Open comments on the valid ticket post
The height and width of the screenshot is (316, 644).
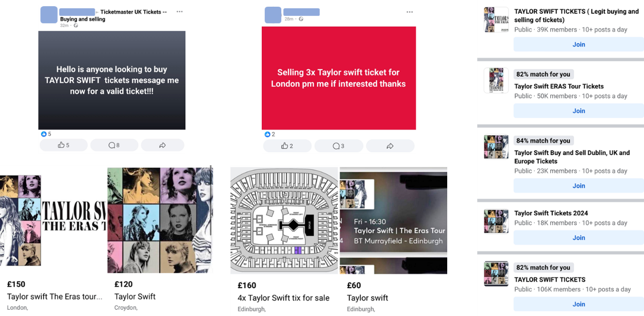(x=114, y=145)
